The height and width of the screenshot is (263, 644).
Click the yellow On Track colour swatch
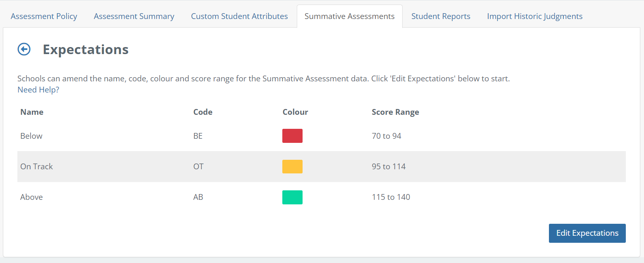(x=292, y=166)
